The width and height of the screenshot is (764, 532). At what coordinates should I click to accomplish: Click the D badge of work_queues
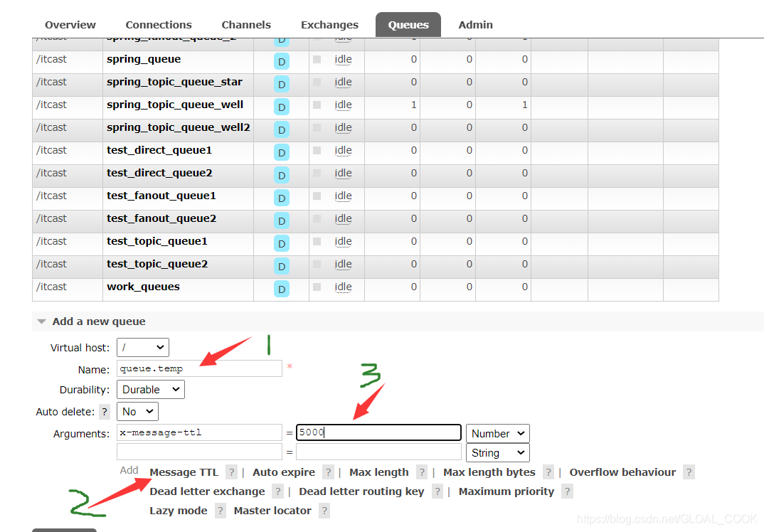tap(282, 289)
